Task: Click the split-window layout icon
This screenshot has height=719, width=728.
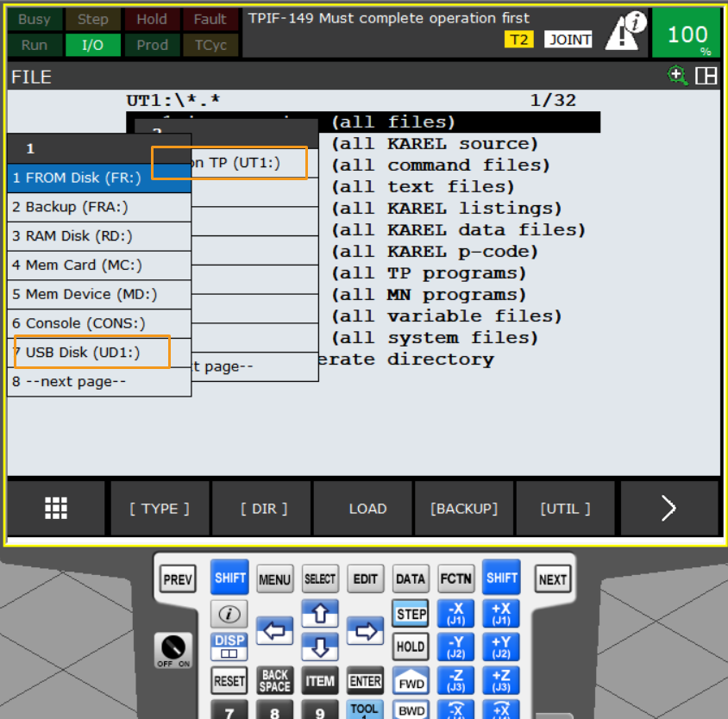Action: click(x=706, y=76)
